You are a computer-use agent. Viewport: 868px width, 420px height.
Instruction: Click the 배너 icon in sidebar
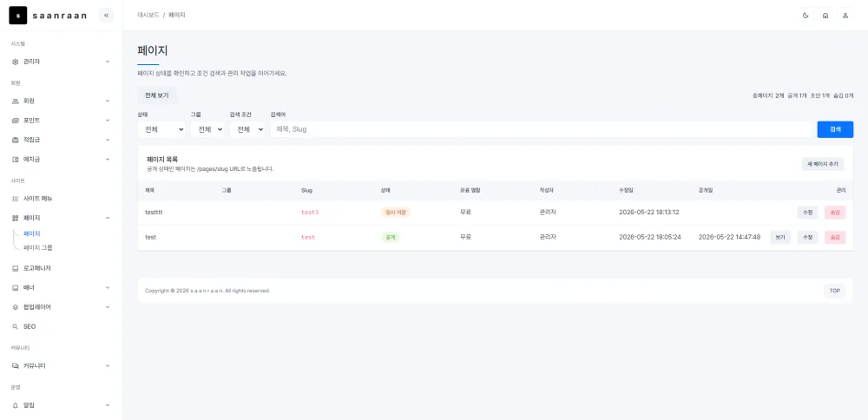[16, 288]
